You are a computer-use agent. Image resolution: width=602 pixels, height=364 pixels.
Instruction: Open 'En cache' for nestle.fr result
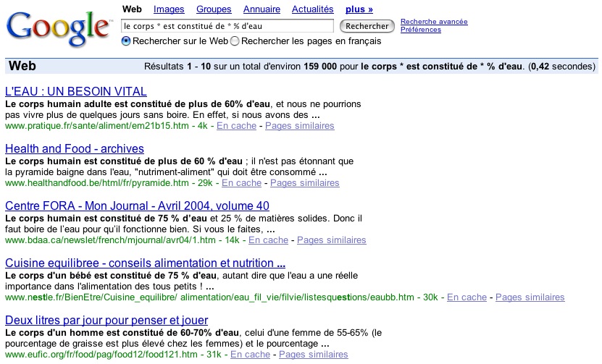pyautogui.click(x=467, y=297)
